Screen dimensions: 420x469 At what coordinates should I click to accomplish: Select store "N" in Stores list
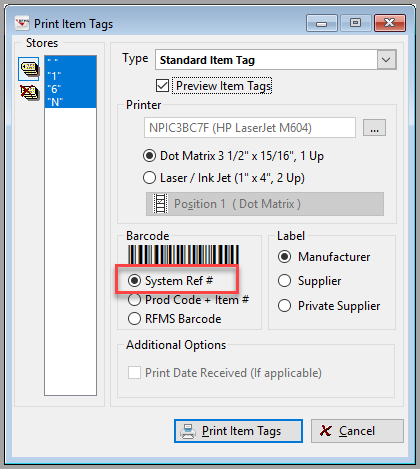(x=70, y=102)
